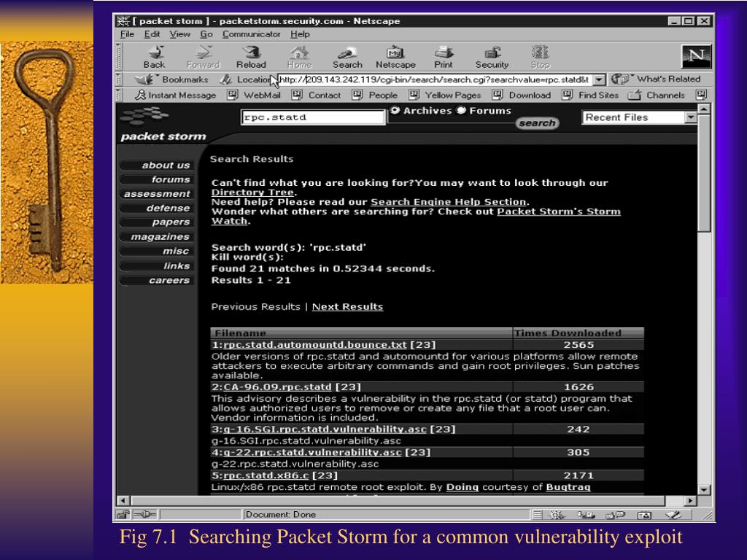Open Yellow Pages from the personal toolbar

point(446,96)
